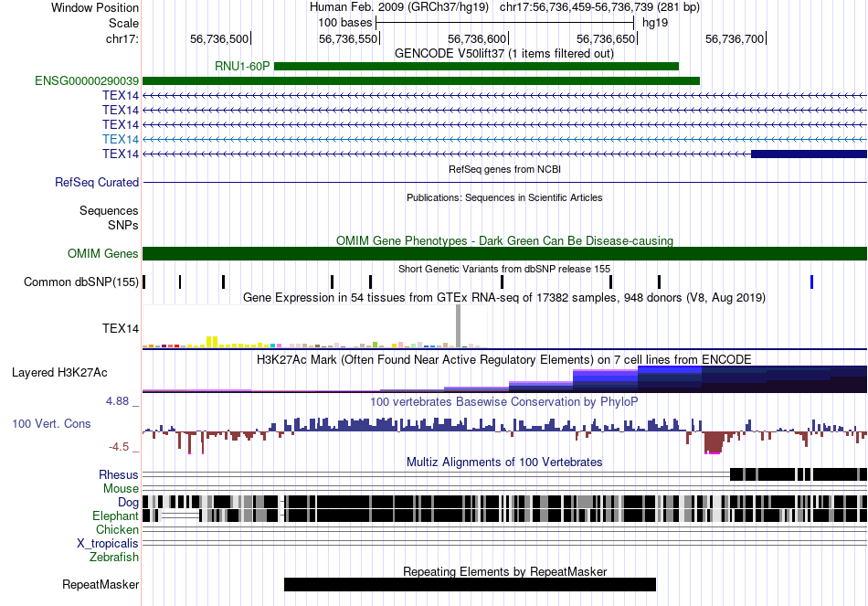The width and height of the screenshot is (868, 606).
Task: Click the tall gray GTEx expression bar
Action: (x=458, y=326)
